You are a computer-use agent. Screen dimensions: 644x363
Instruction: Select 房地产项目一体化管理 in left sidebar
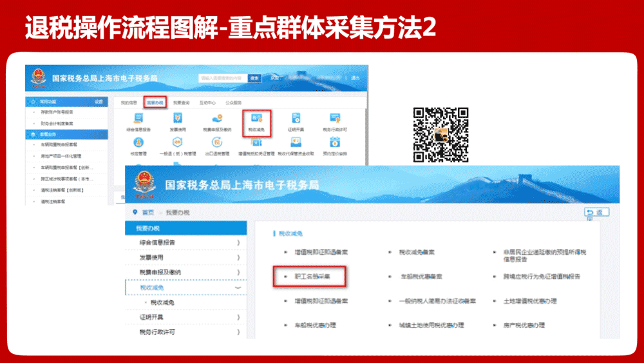(x=61, y=156)
